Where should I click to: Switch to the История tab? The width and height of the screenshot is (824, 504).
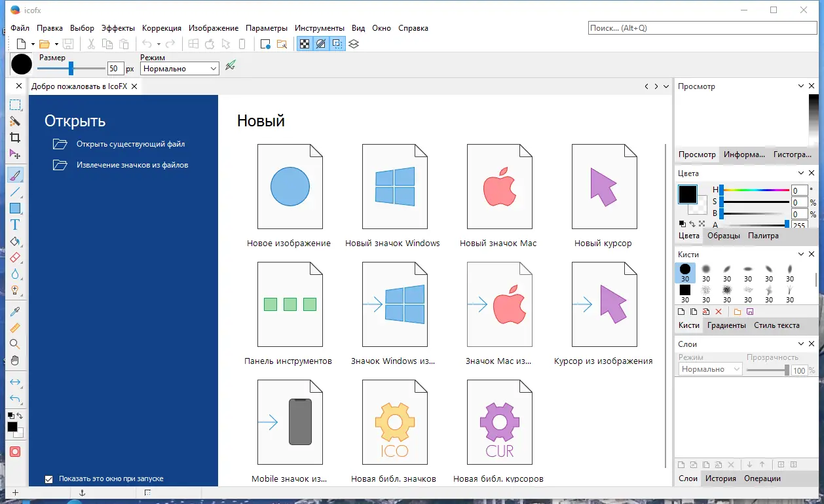tap(721, 478)
